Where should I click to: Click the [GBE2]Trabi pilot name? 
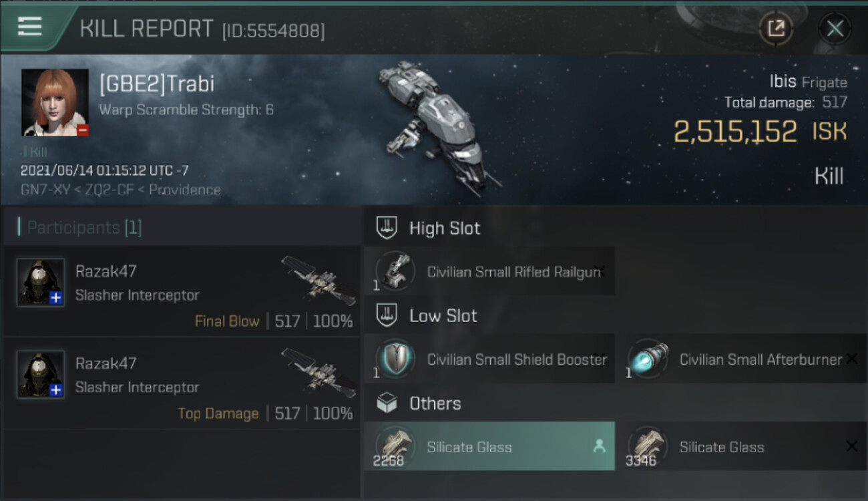coord(157,84)
